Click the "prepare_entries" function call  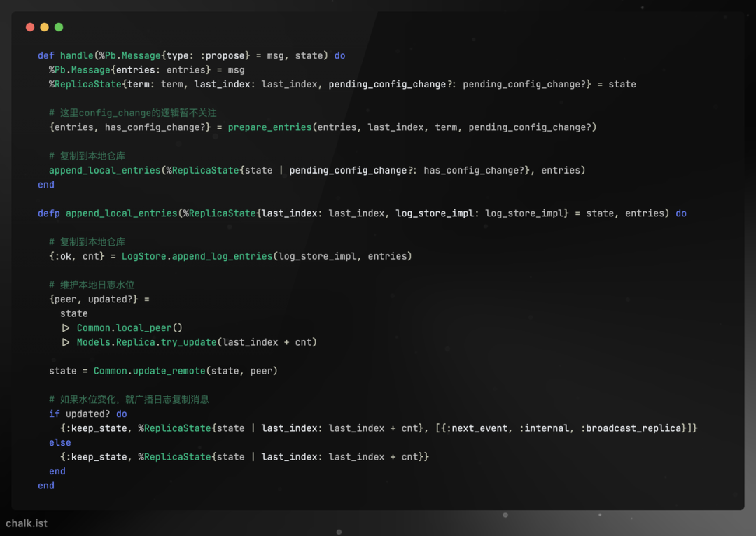[270, 127]
